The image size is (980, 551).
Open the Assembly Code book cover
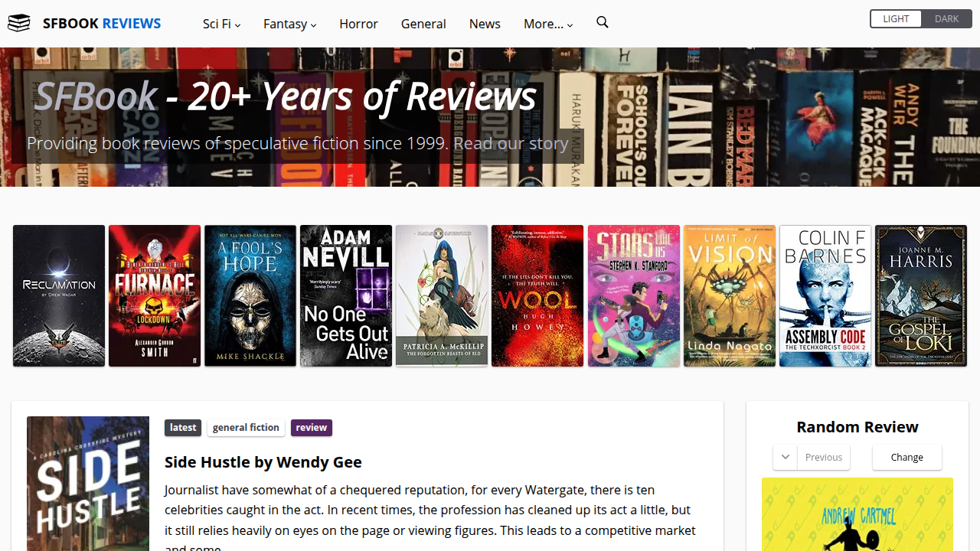[x=825, y=295]
